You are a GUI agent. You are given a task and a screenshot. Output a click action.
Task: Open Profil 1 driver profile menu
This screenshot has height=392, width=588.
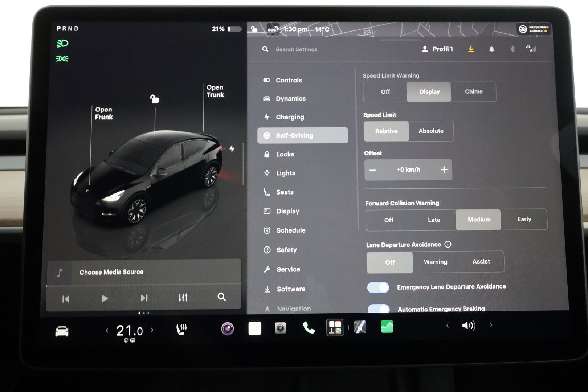pos(437,49)
